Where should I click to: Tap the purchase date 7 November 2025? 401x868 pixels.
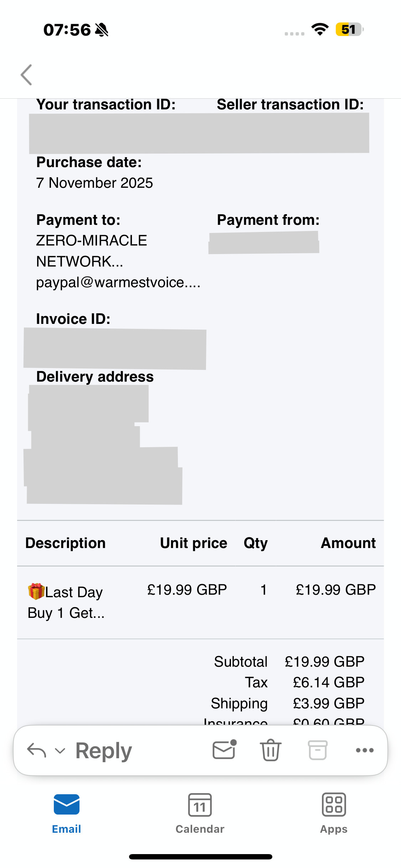tap(94, 183)
